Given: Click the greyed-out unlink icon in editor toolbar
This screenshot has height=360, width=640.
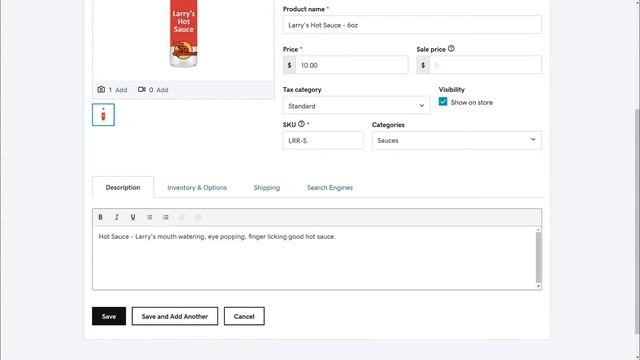Looking at the screenshot, I should [x=198, y=217].
